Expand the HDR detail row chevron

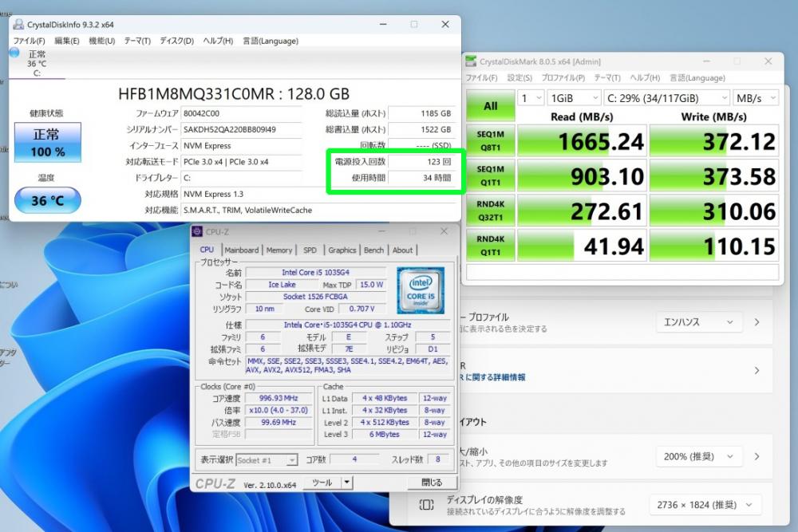(x=757, y=371)
